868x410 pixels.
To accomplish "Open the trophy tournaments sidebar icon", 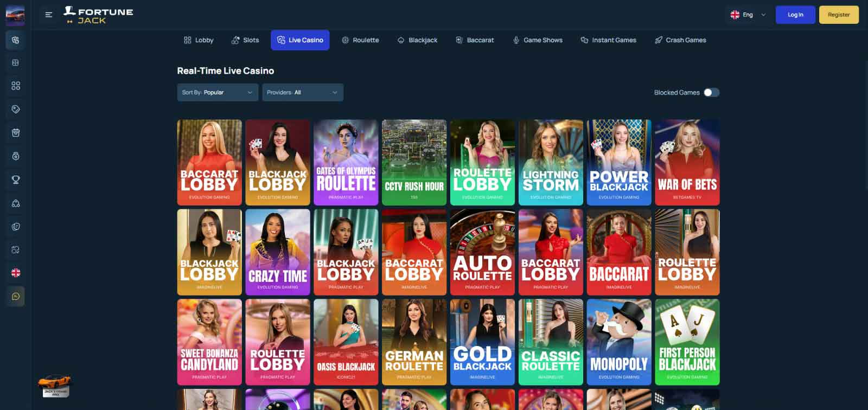I will click(x=15, y=180).
